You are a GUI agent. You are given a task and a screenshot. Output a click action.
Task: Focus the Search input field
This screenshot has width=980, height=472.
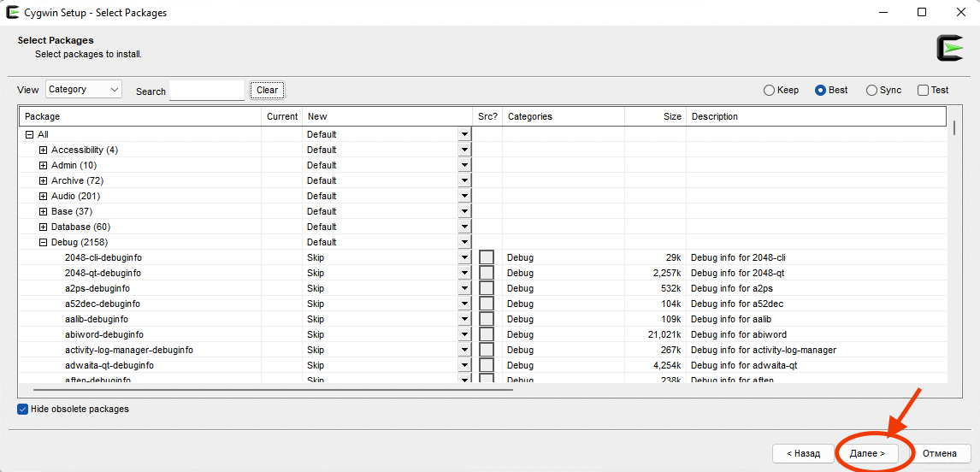[x=206, y=90]
